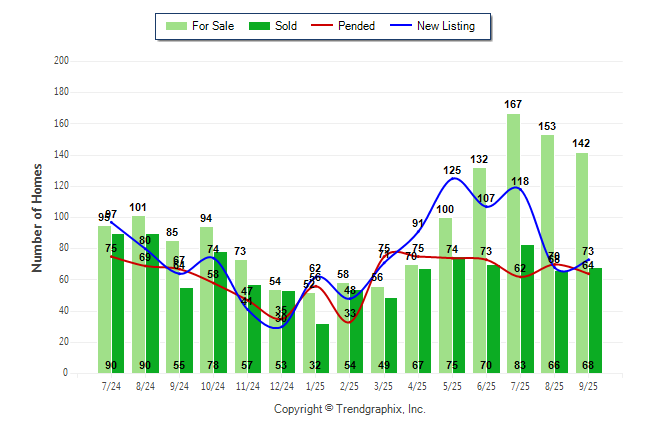This screenshot has height=434, width=646.
Task: Click the 5/25 x-axis month label
Action: (x=452, y=387)
